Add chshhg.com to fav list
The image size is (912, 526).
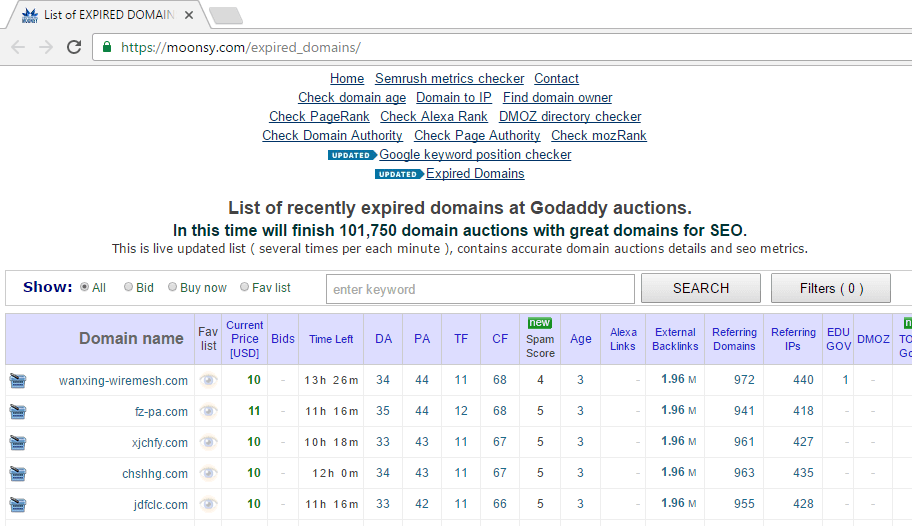pyautogui.click(x=208, y=473)
